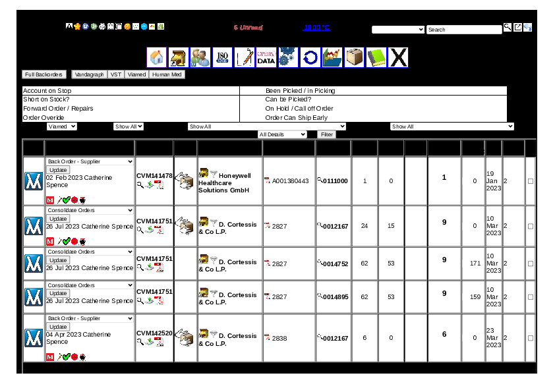Tick the checkbox on the CVM142520 row
Screen dimensions: 555x392
coord(531,338)
